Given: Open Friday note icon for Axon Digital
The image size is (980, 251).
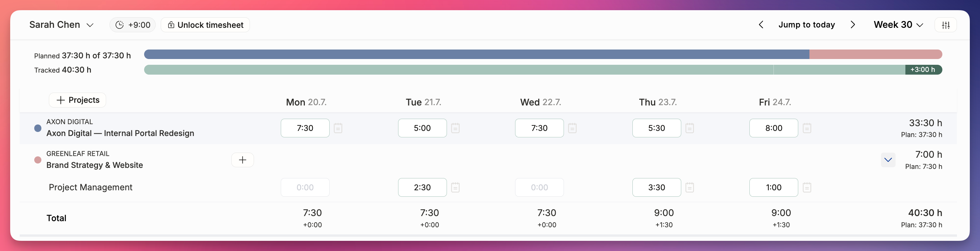Looking at the screenshot, I should coord(807,128).
